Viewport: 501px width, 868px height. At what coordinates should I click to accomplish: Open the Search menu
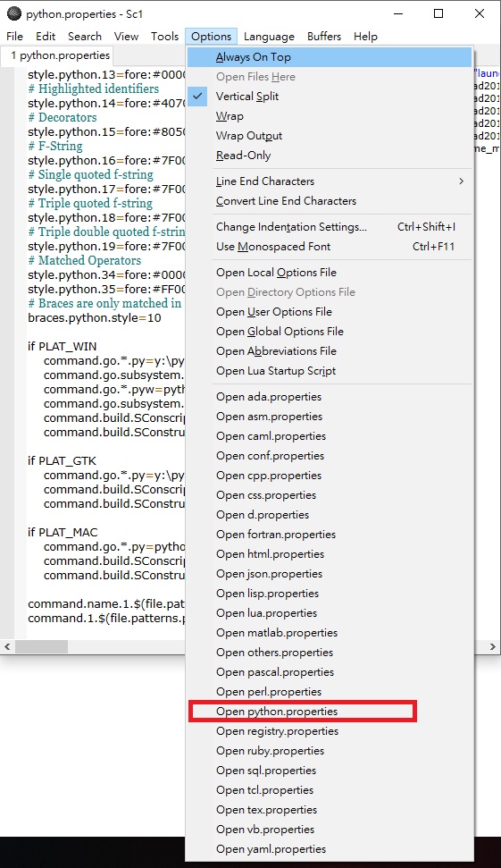85,37
